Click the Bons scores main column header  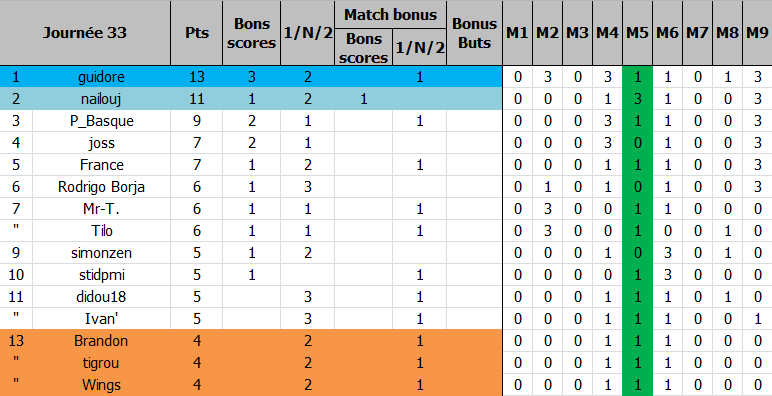[252, 33]
